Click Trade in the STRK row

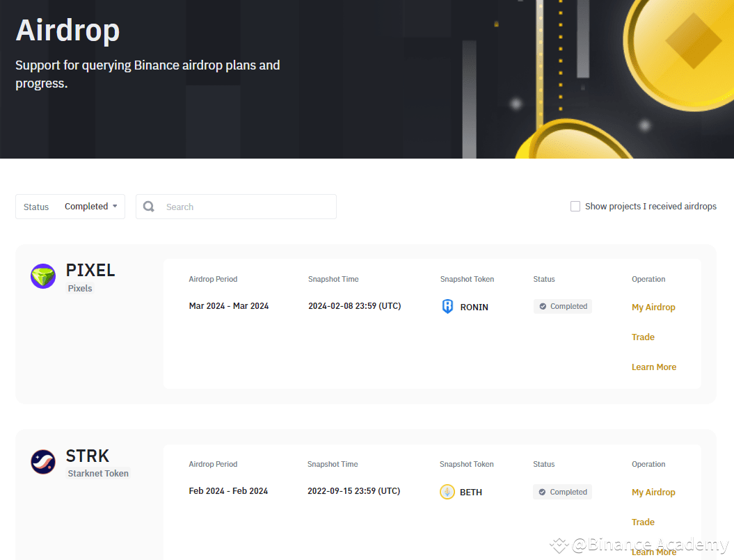pyautogui.click(x=643, y=522)
